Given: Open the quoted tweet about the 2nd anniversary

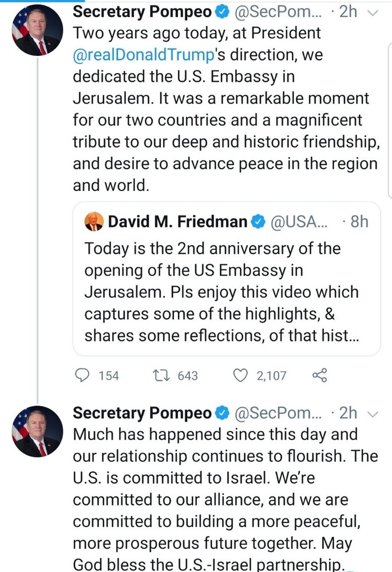Looking at the screenshot, I should [226, 279].
